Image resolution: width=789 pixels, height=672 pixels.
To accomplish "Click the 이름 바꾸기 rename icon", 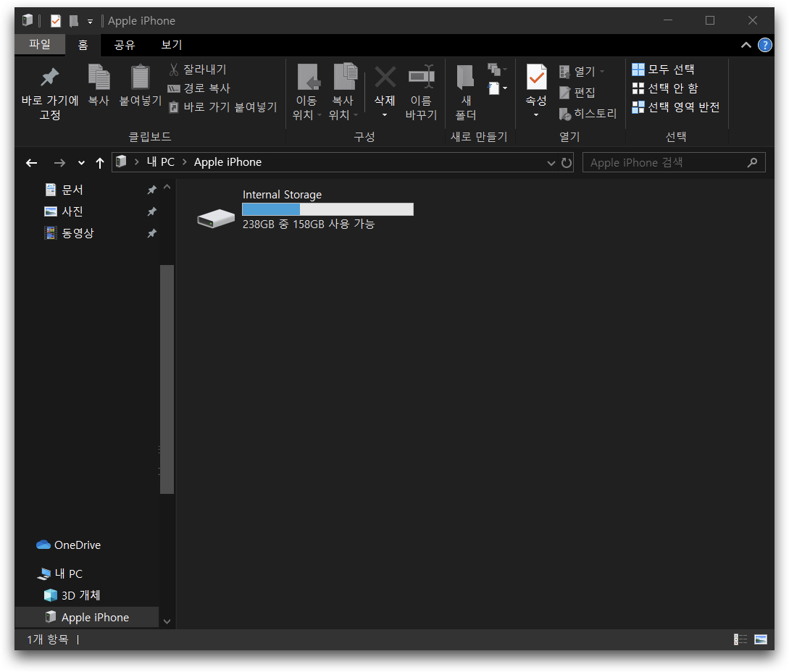I will [x=421, y=77].
